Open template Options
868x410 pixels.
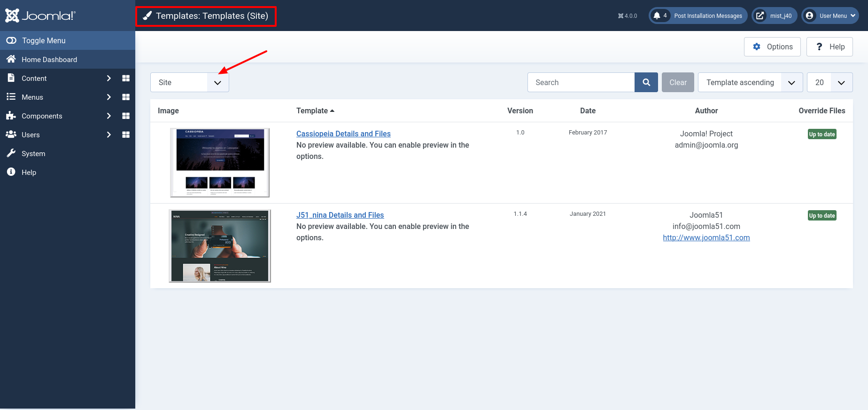point(772,47)
